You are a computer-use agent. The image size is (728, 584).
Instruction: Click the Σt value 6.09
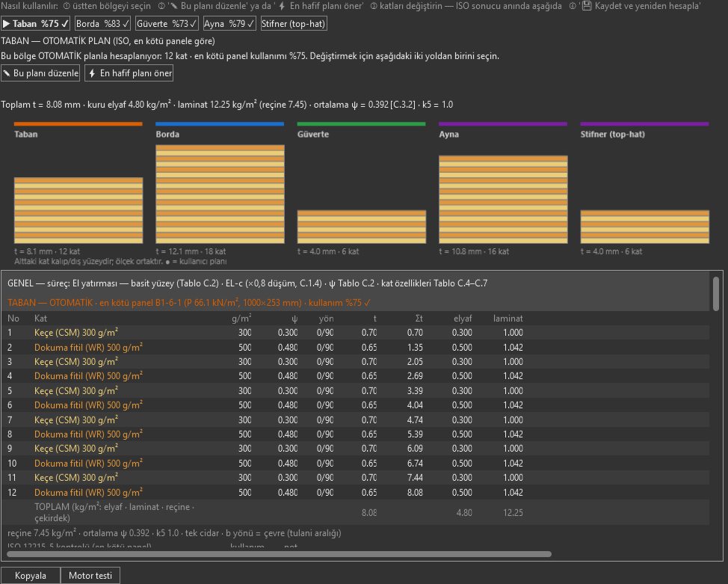point(415,449)
